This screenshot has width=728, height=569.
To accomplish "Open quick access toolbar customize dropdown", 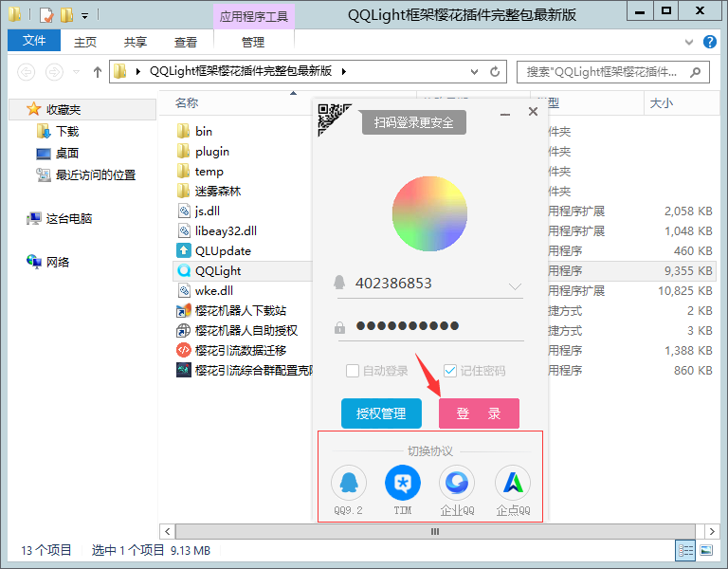I will pos(84,16).
